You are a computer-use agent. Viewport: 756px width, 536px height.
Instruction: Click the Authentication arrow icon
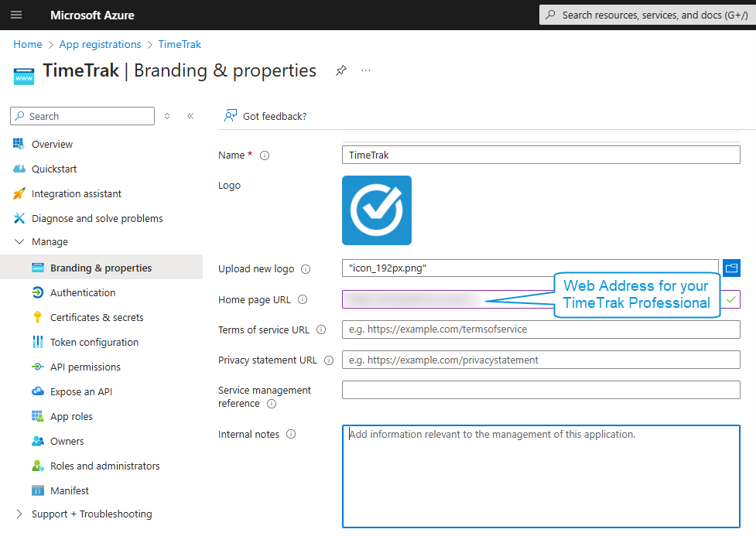coord(38,292)
